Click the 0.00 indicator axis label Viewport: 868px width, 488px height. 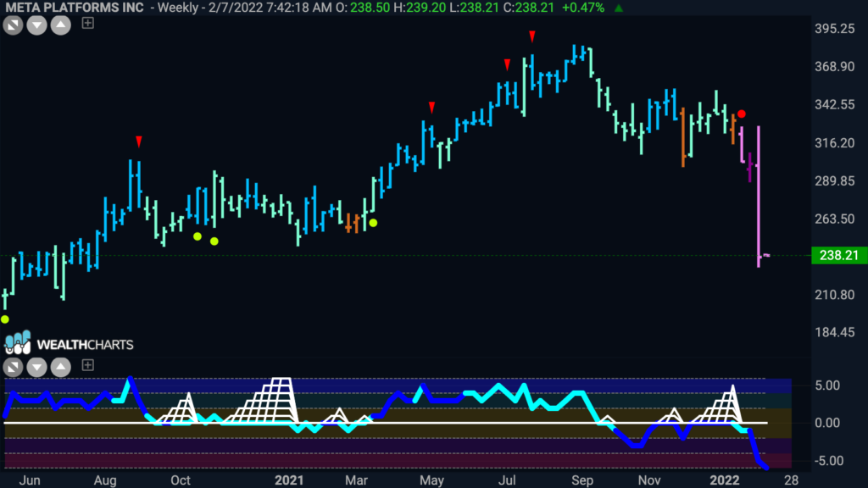point(827,423)
